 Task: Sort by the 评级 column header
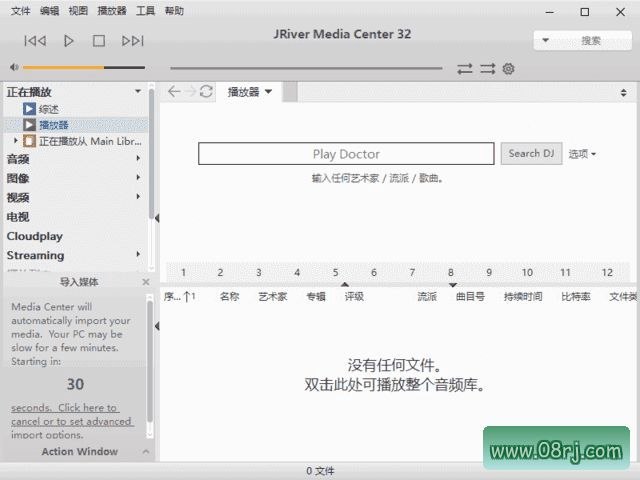354,297
